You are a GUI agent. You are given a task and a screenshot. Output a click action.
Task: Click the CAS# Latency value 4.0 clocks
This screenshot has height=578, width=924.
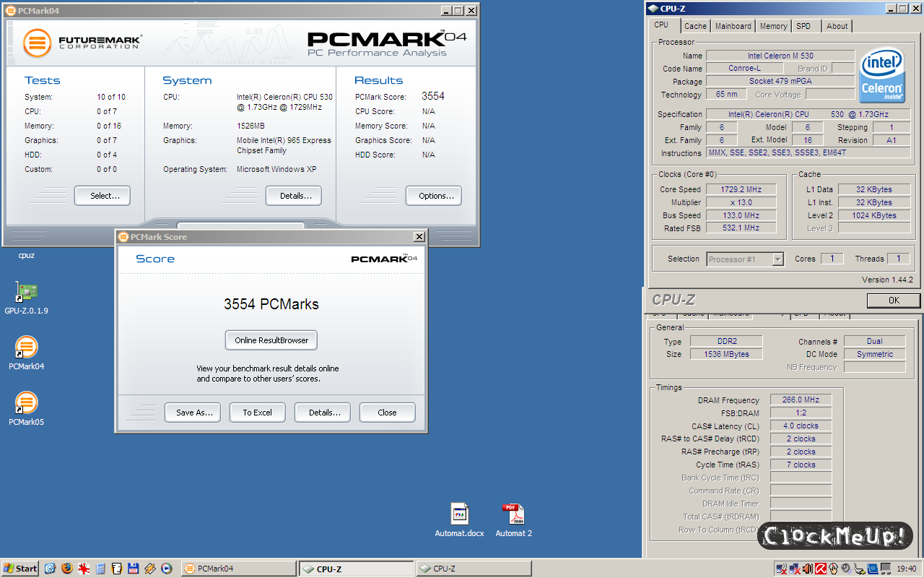(x=801, y=426)
